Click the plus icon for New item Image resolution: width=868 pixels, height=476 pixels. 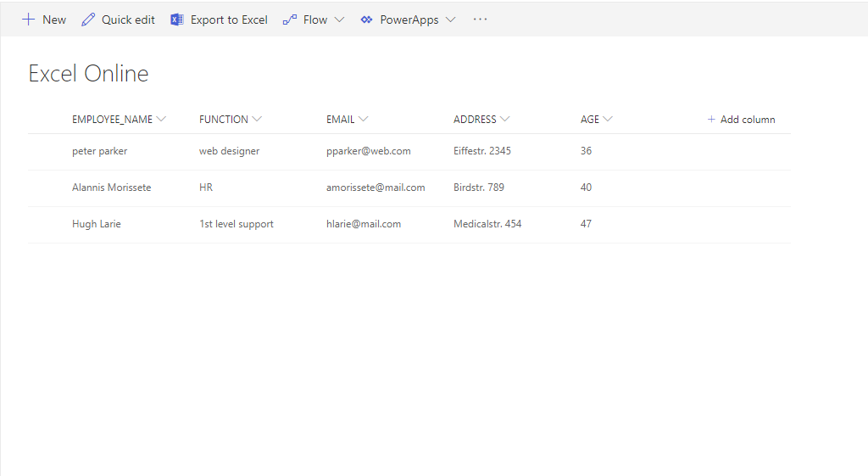click(x=28, y=20)
